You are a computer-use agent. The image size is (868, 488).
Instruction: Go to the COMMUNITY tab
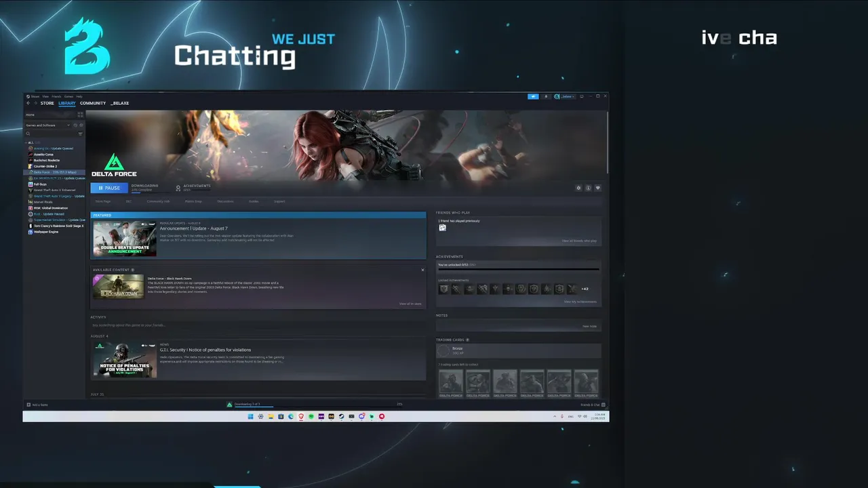[93, 103]
